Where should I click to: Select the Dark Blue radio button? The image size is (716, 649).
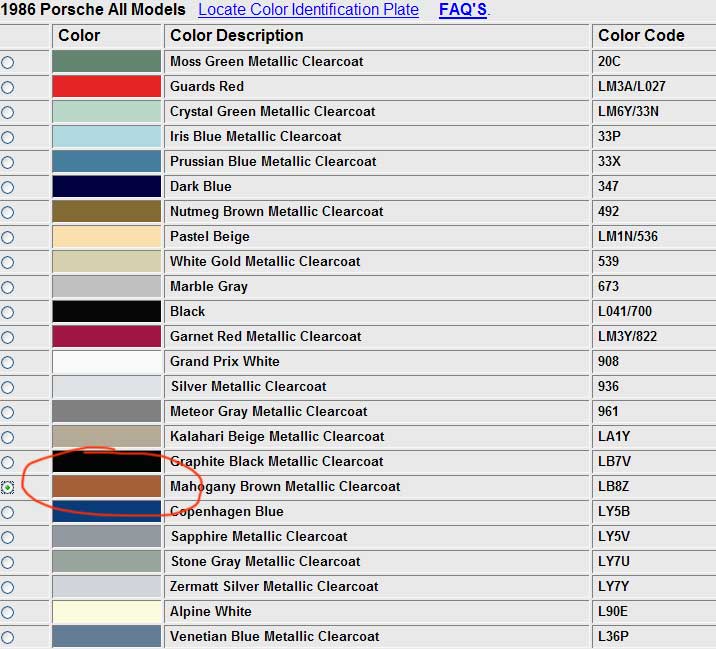[x=7, y=187]
